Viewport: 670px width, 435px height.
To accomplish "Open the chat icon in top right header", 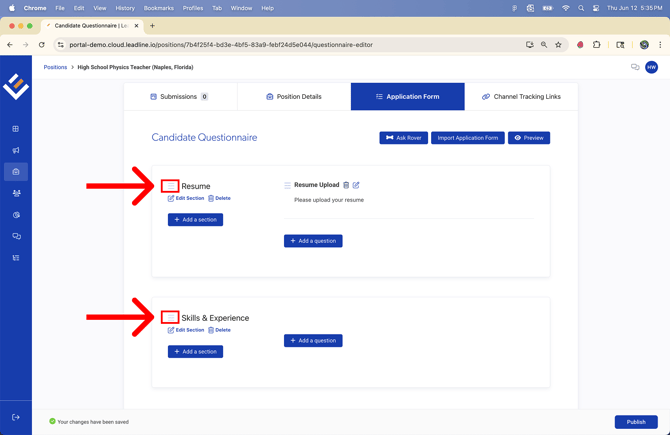I will [635, 67].
